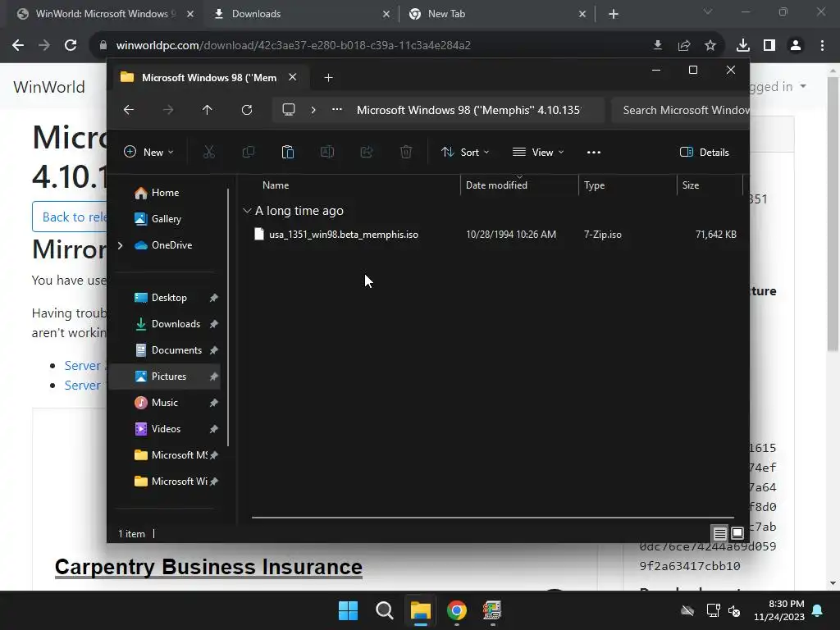Viewport: 840px width, 630px height.
Task: Open taskbar Search
Action: [384, 610]
